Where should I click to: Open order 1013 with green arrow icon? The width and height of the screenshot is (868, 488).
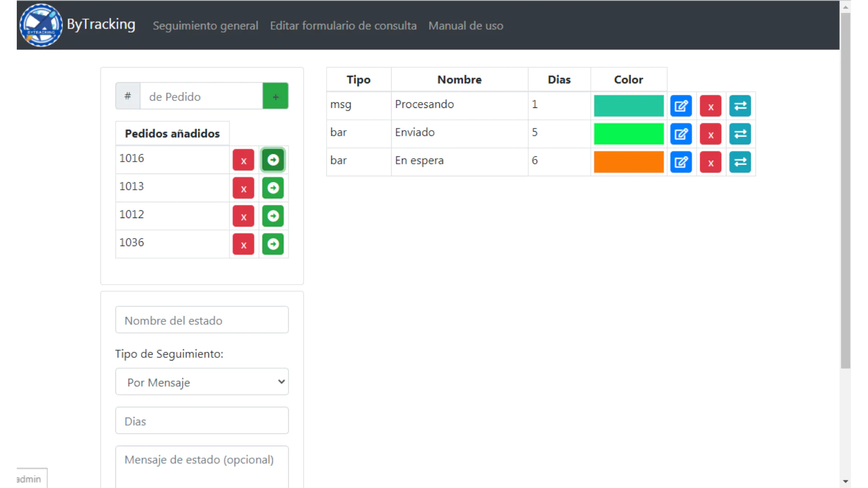273,188
